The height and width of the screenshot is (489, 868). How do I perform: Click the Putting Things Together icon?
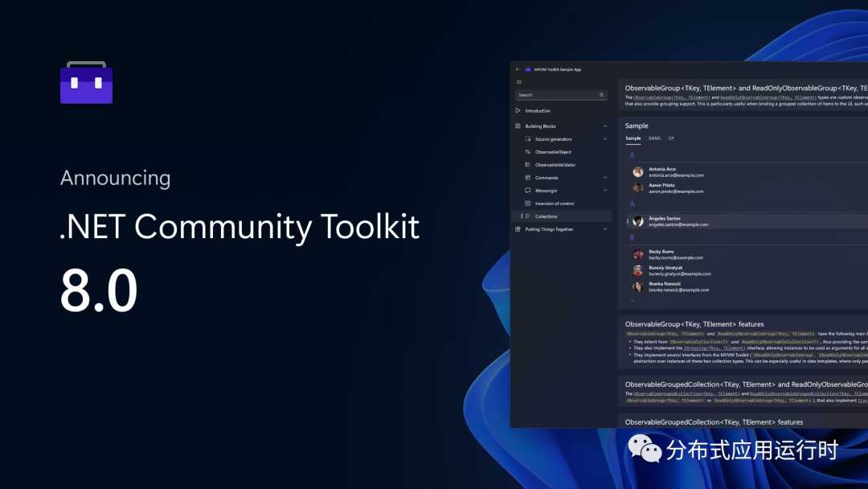coord(518,229)
